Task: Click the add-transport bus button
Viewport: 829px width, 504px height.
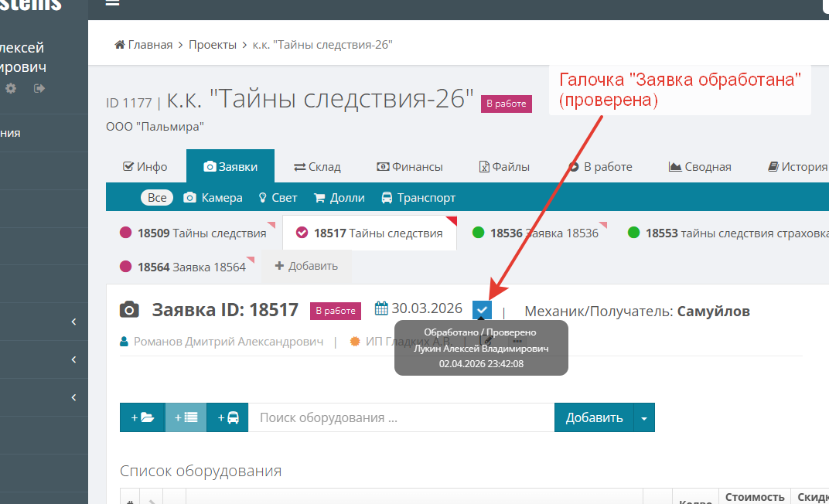Action: coord(227,417)
